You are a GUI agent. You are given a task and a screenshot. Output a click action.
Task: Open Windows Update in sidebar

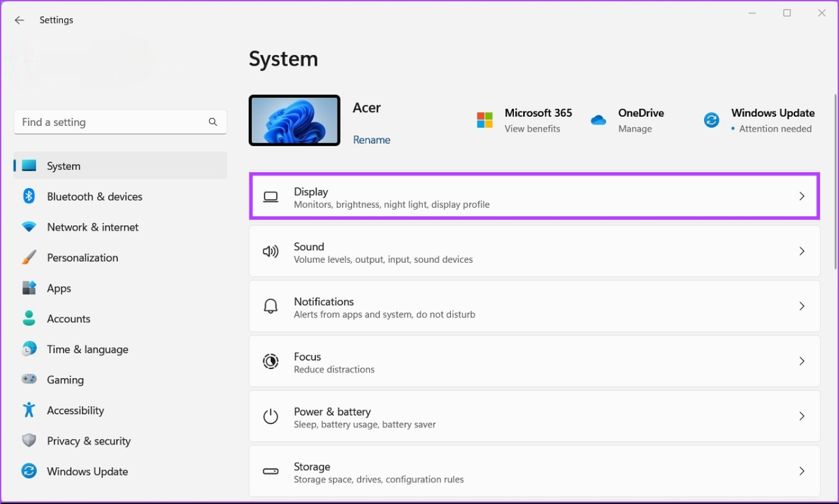click(x=120, y=471)
